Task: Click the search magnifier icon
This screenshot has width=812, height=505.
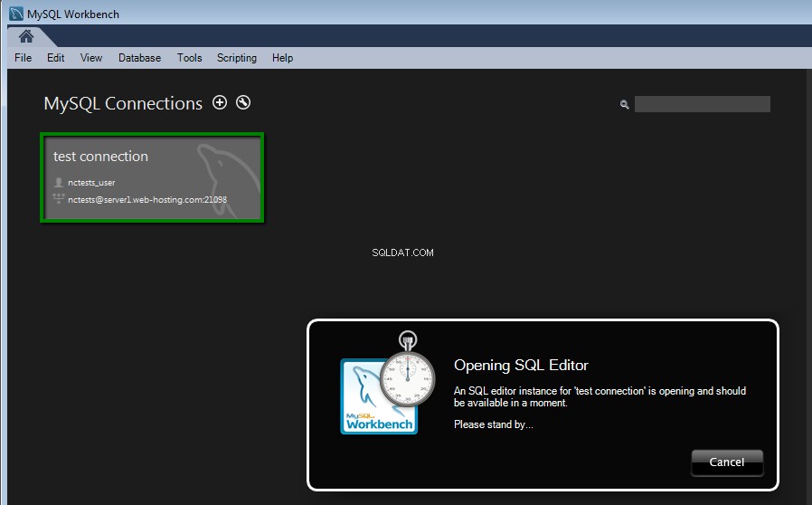Action: point(625,105)
